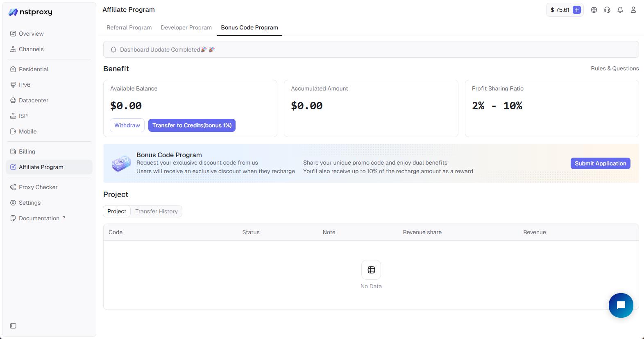Open the Rules & Questions link

(615, 68)
